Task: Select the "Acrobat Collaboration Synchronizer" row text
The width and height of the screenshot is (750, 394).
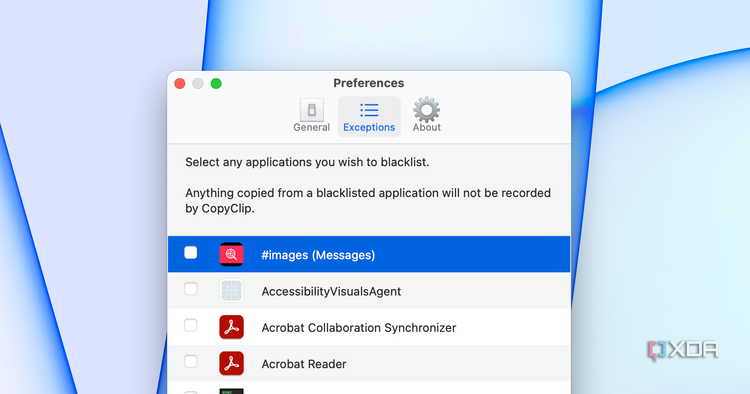Action: coord(359,328)
